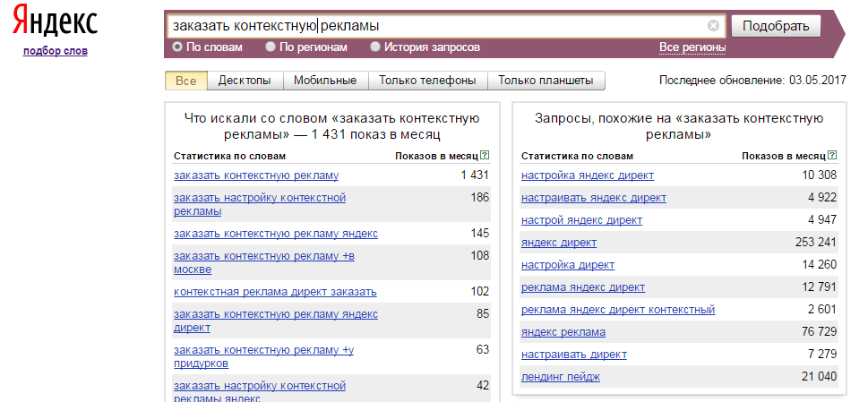Open the заказать контекстную рекламу +в москве link
868x402 pixels.
tap(263, 262)
